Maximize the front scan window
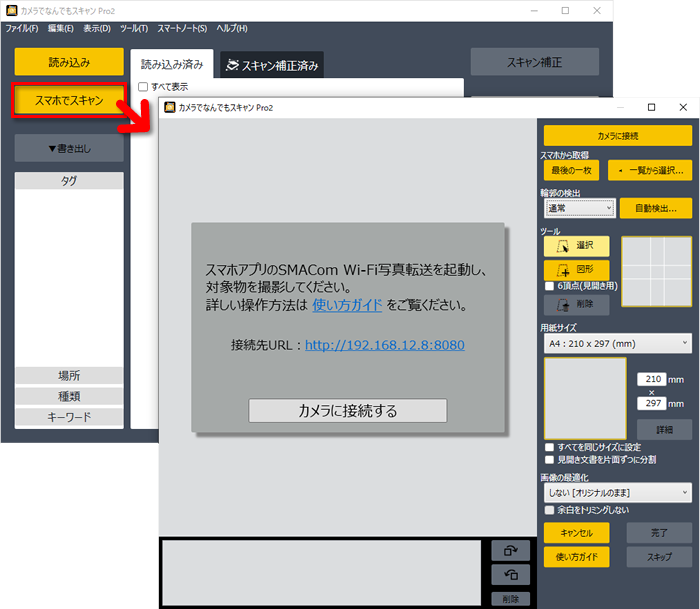This screenshot has height=609, width=700. (651, 107)
